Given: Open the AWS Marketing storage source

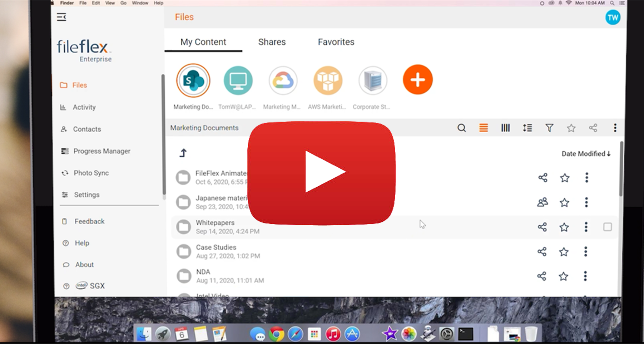Looking at the screenshot, I should (328, 80).
